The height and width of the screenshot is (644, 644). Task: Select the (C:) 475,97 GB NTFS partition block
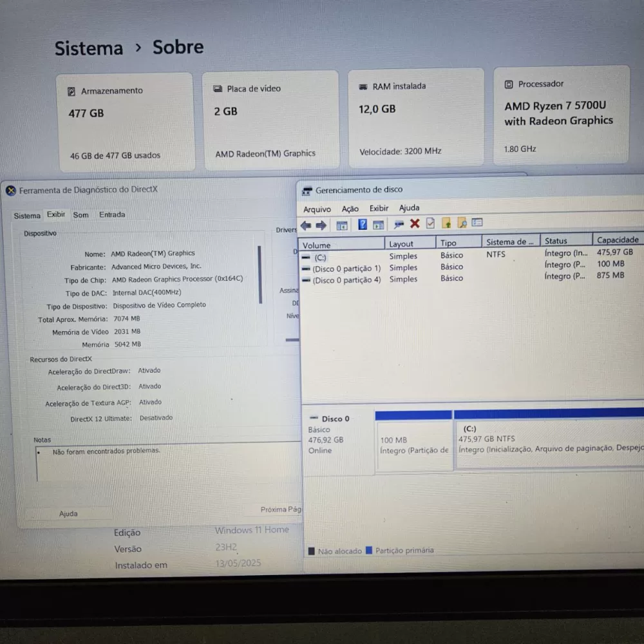click(x=549, y=438)
